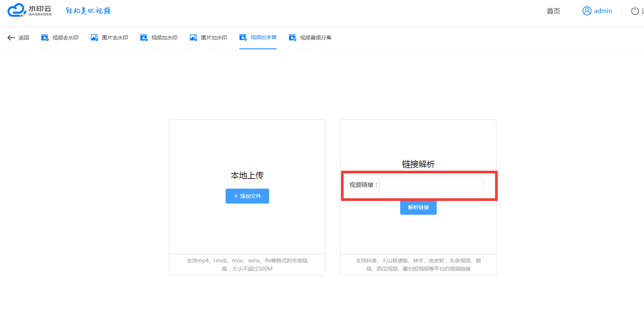Click the 视频加字幕 video icon
This screenshot has height=312, width=644.
point(243,37)
